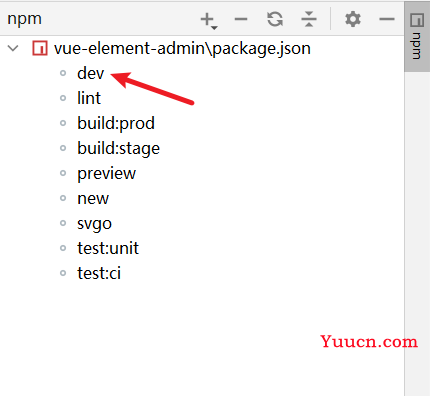Click the Remove (minus) toolbar icon

pos(241,19)
